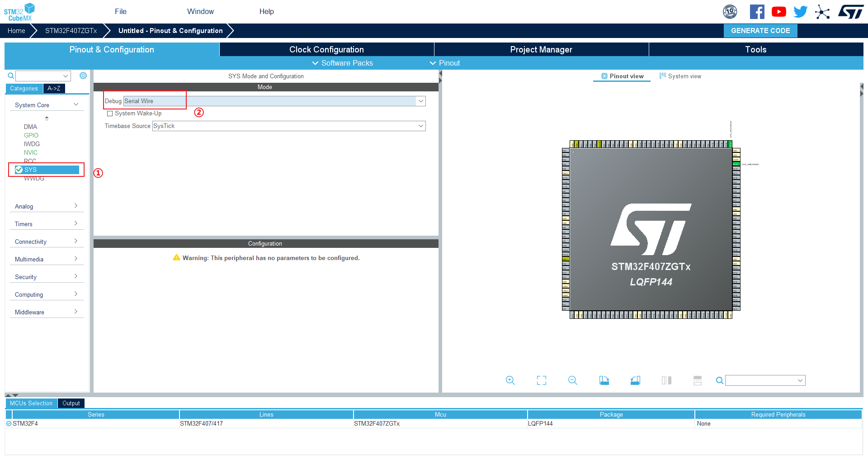
Task: Select DMA in System Core list
Action: point(30,127)
